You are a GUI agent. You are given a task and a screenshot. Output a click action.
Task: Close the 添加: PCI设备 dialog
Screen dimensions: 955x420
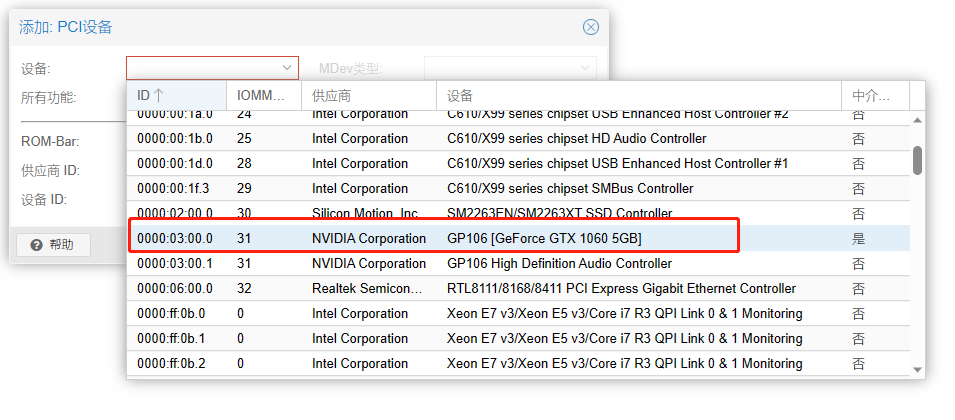point(591,27)
